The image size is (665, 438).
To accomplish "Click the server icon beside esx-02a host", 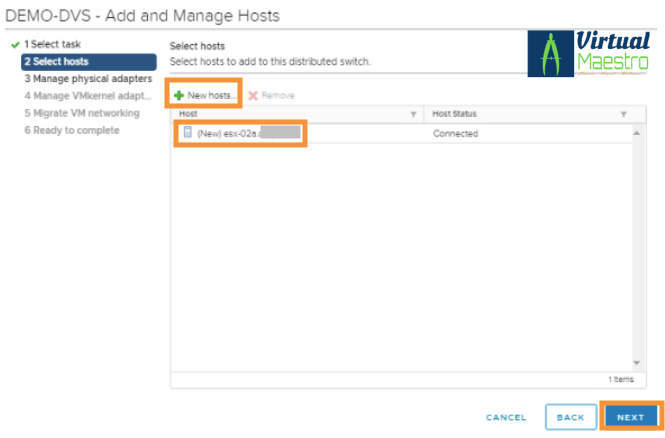I will pos(186,133).
